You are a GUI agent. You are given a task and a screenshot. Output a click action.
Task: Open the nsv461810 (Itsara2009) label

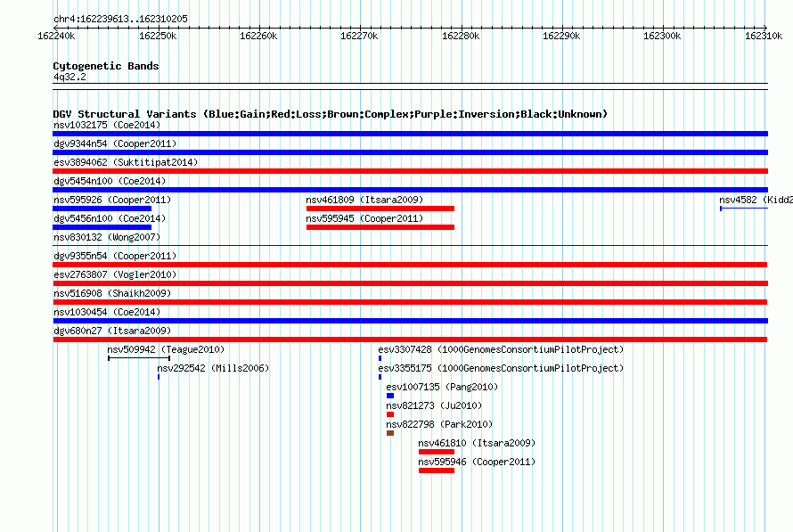pos(477,443)
